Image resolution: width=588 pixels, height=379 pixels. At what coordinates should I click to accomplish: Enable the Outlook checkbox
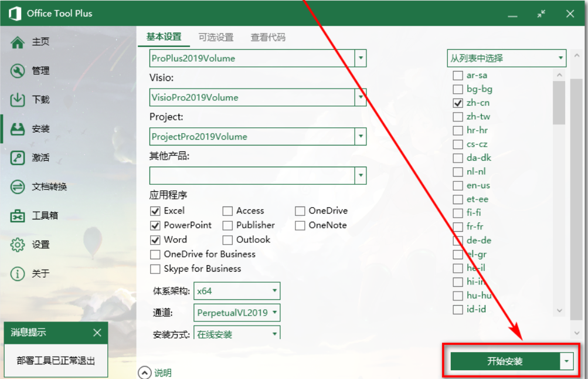tap(227, 240)
